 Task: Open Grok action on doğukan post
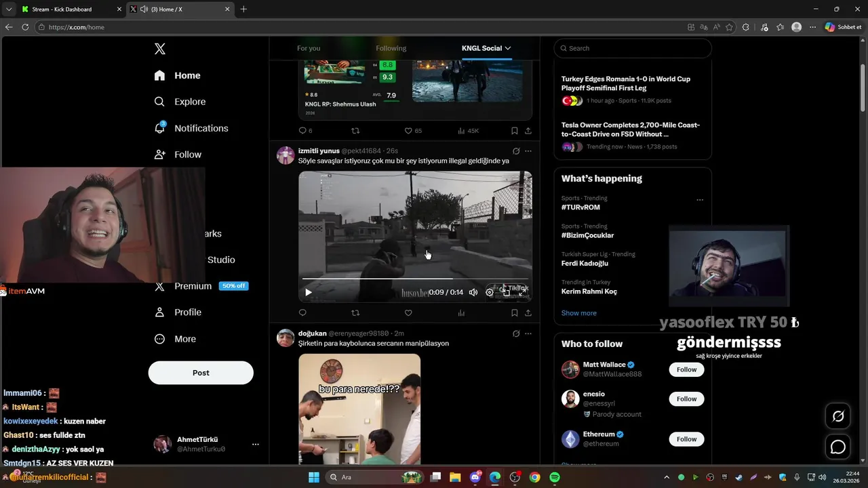516,333
